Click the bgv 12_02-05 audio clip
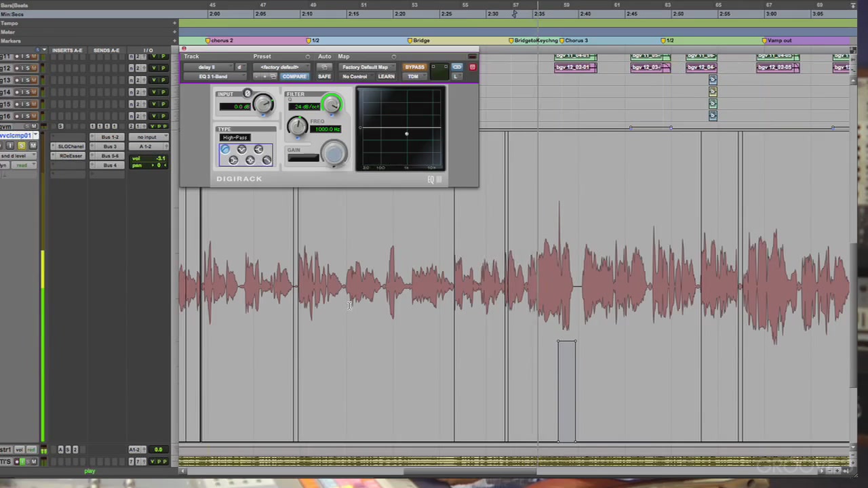The width and height of the screenshot is (868, 488). point(778,67)
